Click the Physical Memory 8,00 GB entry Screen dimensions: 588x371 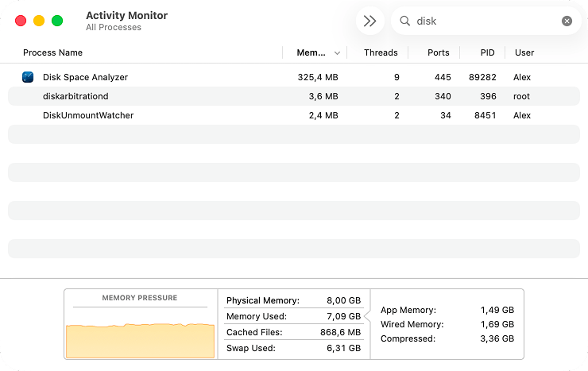pyautogui.click(x=293, y=300)
